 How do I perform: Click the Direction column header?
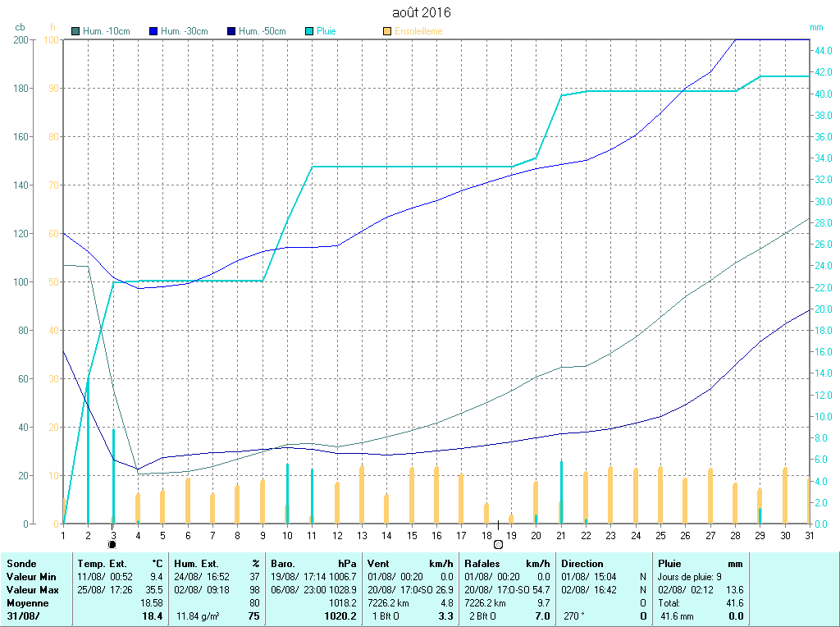(582, 564)
